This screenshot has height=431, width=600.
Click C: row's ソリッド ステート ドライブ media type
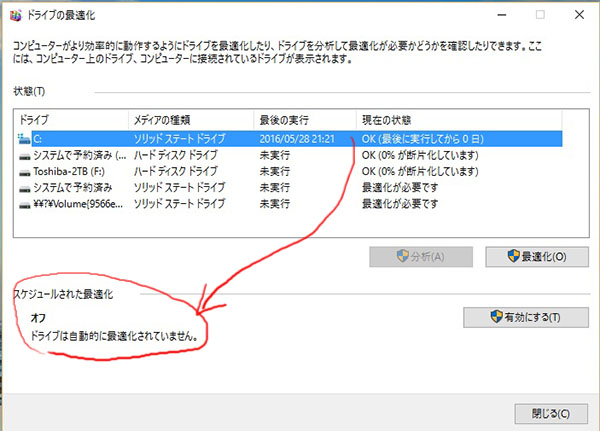[x=179, y=139]
